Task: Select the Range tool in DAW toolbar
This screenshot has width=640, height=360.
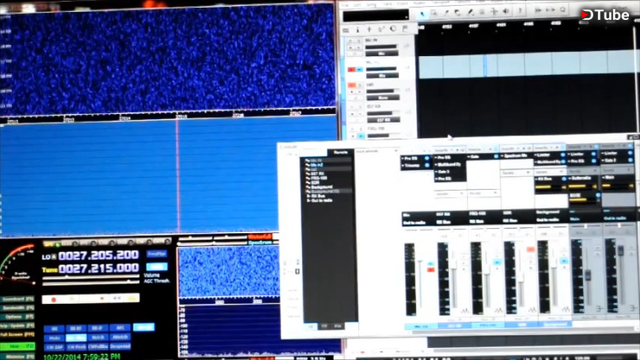Action: pos(434,13)
